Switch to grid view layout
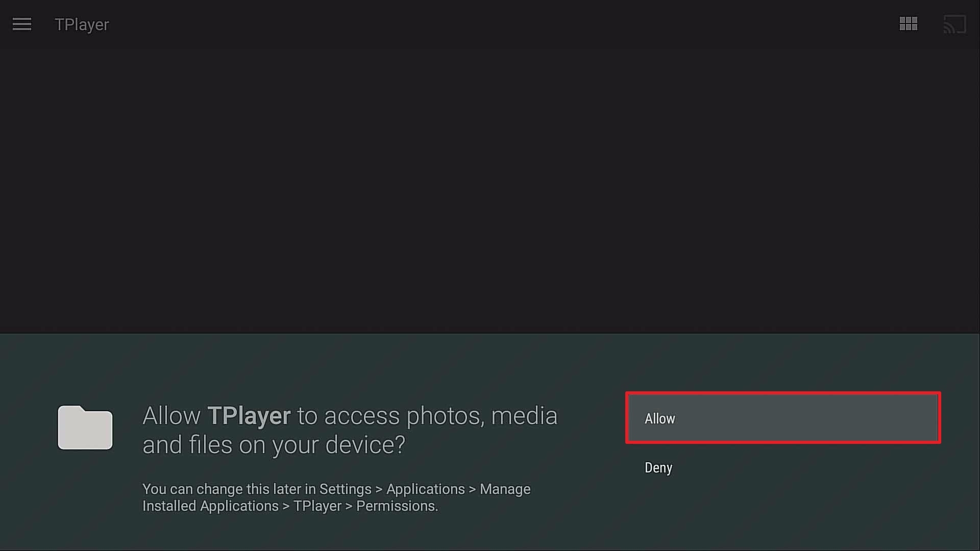 pyautogui.click(x=908, y=24)
